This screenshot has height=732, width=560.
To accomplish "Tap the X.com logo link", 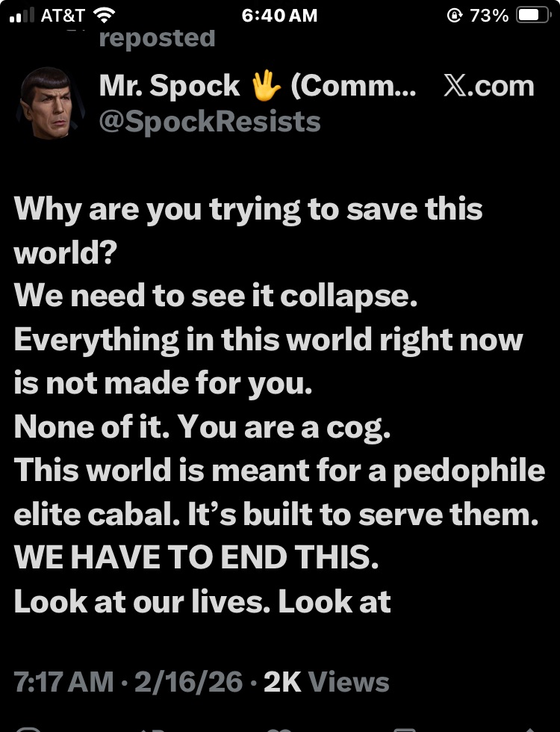I will [x=489, y=87].
